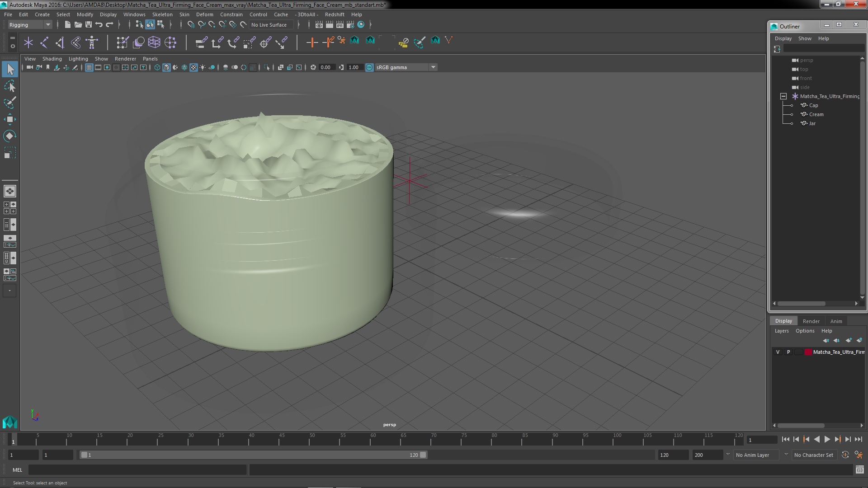
Task: Select the Cap node in Outliner
Action: 813,105
